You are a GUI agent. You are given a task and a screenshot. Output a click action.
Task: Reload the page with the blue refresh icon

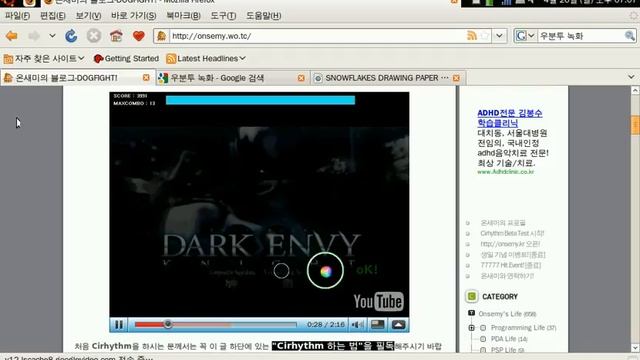(x=71, y=36)
